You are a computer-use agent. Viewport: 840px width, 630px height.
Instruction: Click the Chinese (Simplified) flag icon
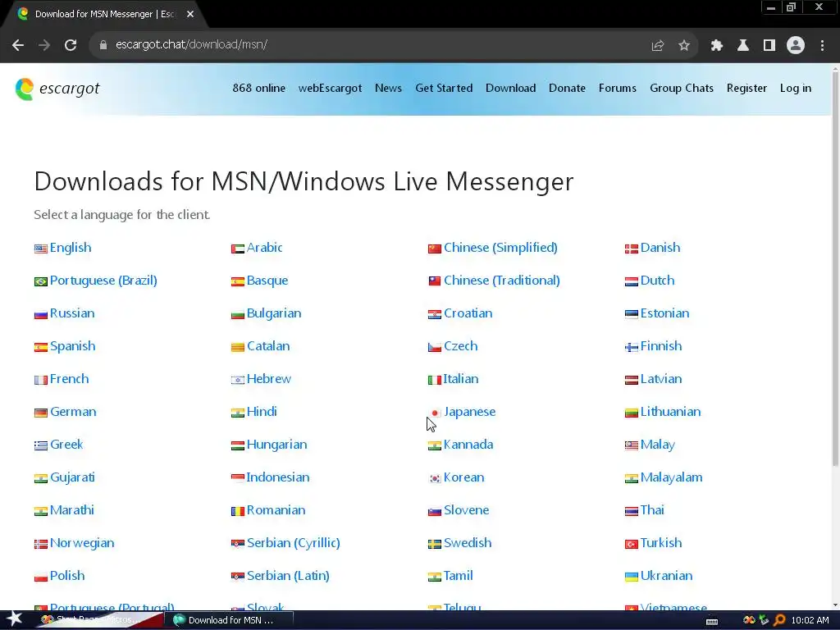pyautogui.click(x=435, y=249)
